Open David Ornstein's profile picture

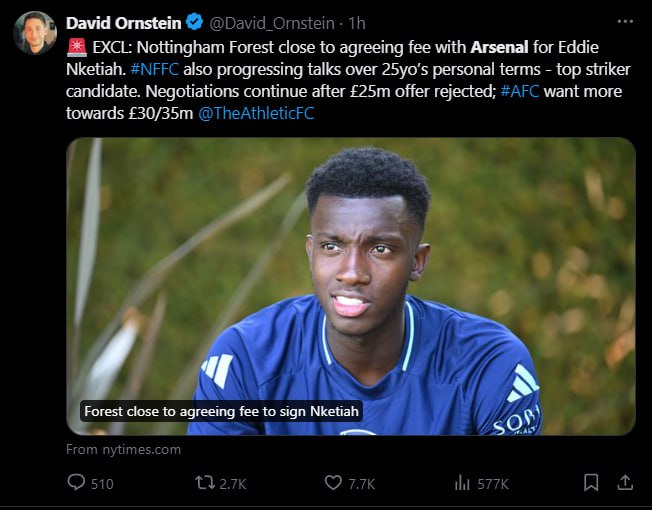(35, 33)
